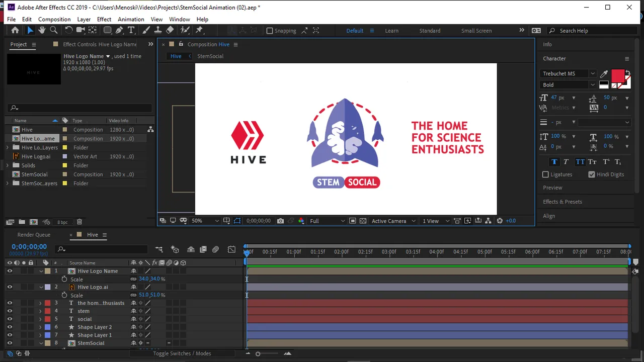
Task: Click the Home icon in the toolbar
Action: coord(15,30)
